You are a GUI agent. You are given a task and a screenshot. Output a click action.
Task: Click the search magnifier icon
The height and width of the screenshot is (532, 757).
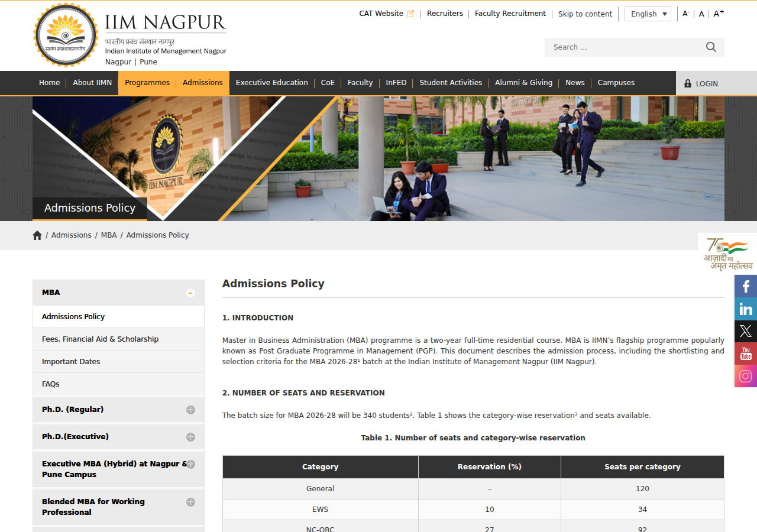click(x=711, y=47)
